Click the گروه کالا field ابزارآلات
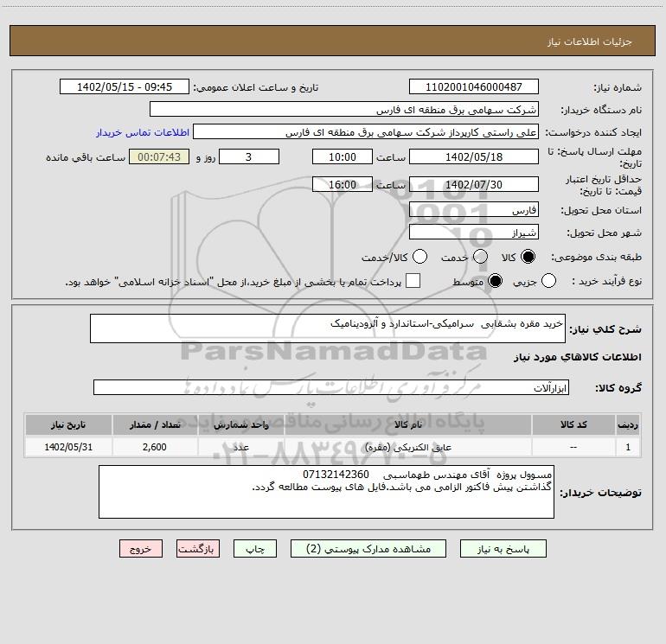666x644 pixels. click(x=331, y=387)
